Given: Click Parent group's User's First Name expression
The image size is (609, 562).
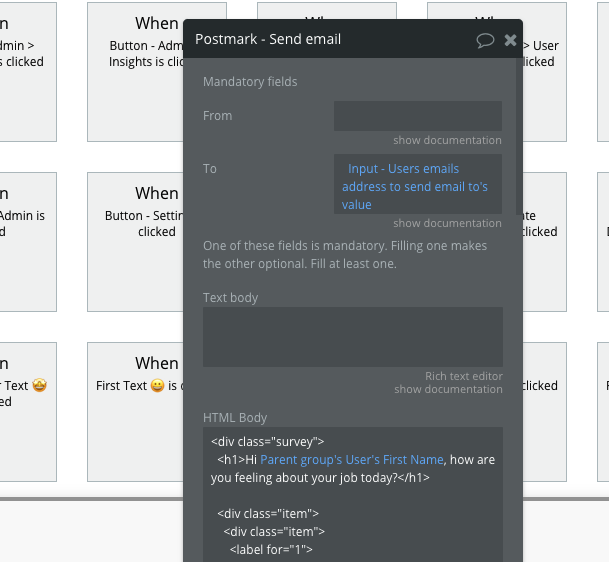Looking at the screenshot, I should click(351, 460).
